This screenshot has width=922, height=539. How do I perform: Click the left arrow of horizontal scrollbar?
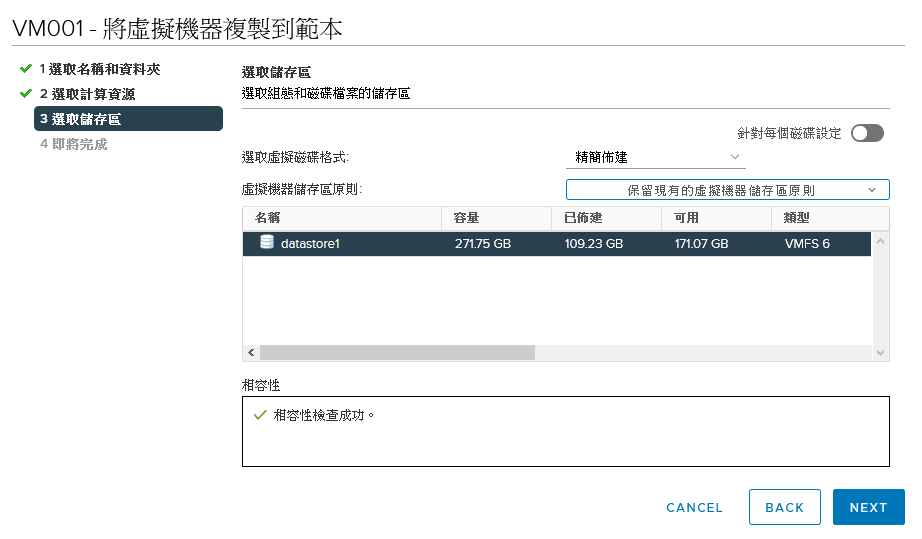[251, 353]
